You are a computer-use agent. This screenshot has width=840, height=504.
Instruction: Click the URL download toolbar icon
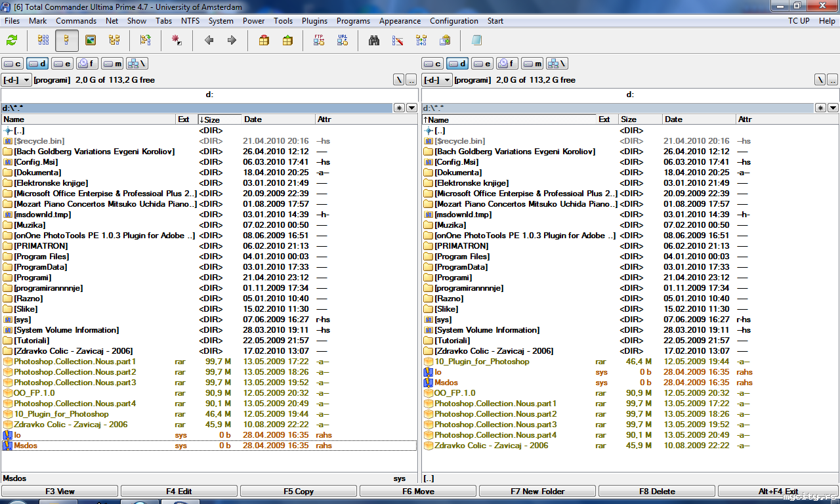click(x=343, y=41)
